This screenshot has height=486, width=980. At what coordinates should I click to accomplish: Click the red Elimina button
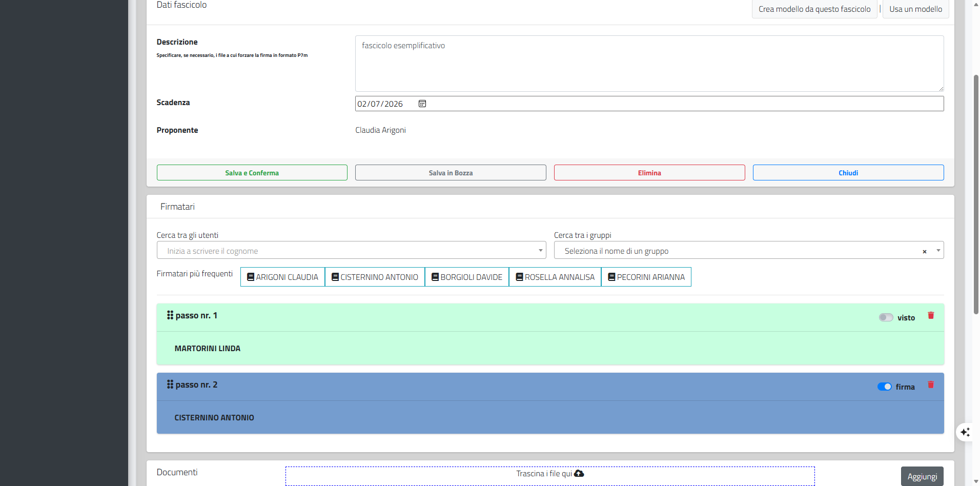(649, 173)
